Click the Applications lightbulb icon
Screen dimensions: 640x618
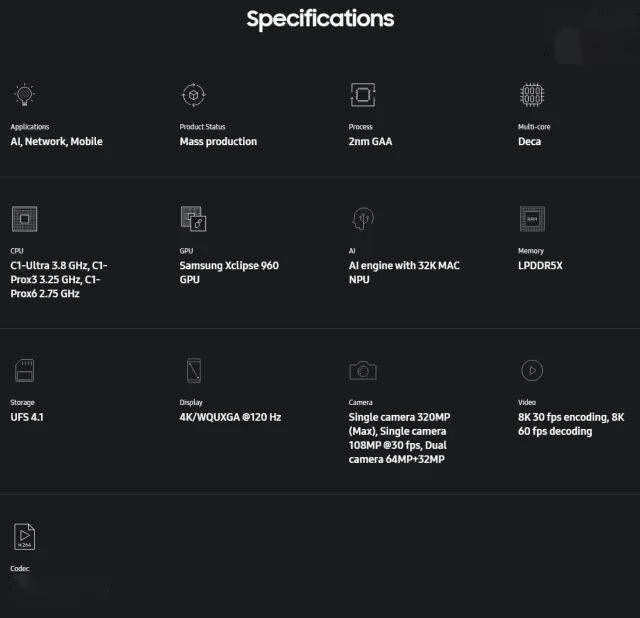23,95
